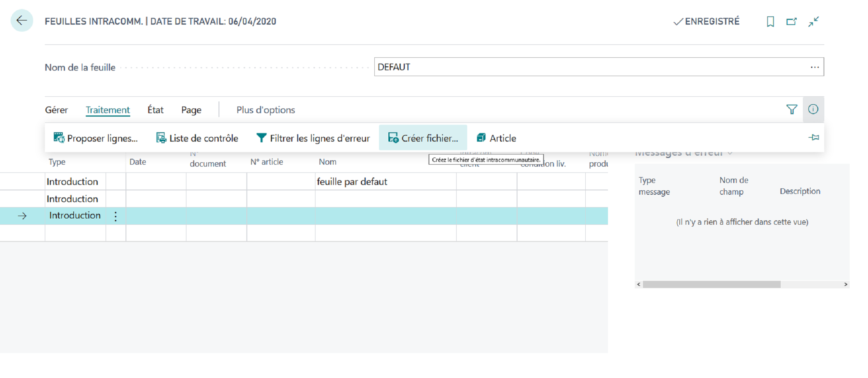Viewport: 868px width, 378px height.
Task: Bookmark this page with the bookmark icon
Action: pos(770,21)
